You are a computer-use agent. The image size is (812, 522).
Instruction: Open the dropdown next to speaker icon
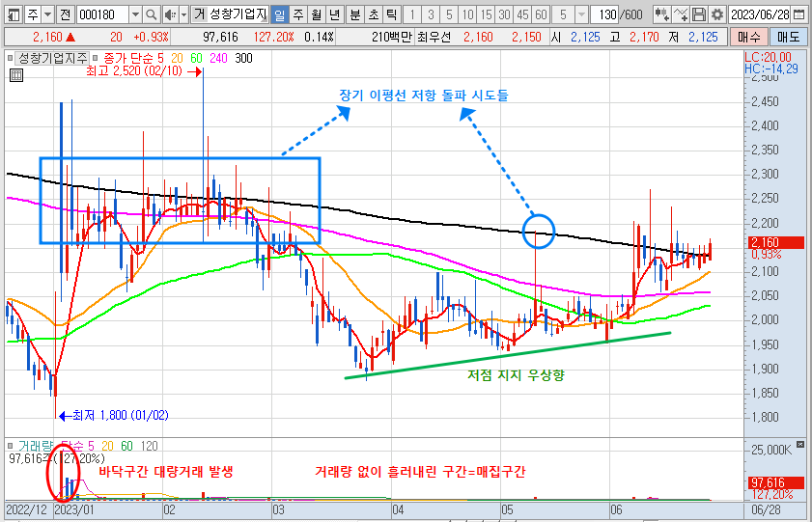point(183,14)
